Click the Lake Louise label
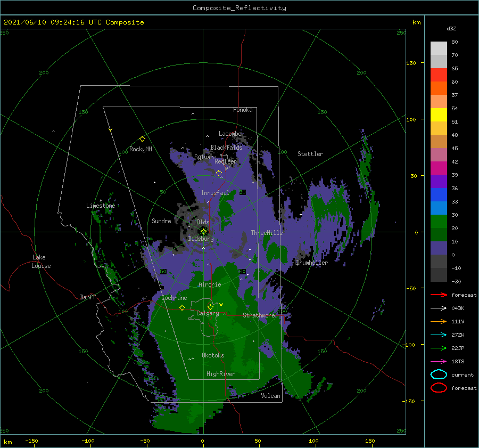 (x=41, y=262)
